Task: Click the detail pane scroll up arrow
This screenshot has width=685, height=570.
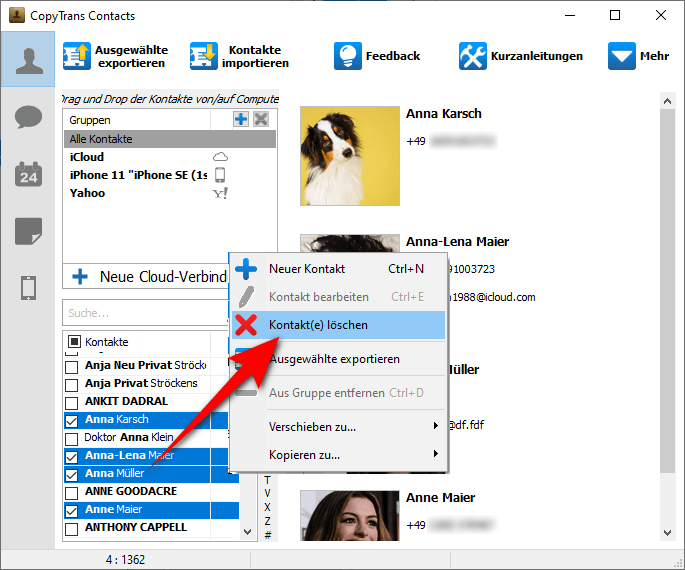Action: (x=667, y=101)
